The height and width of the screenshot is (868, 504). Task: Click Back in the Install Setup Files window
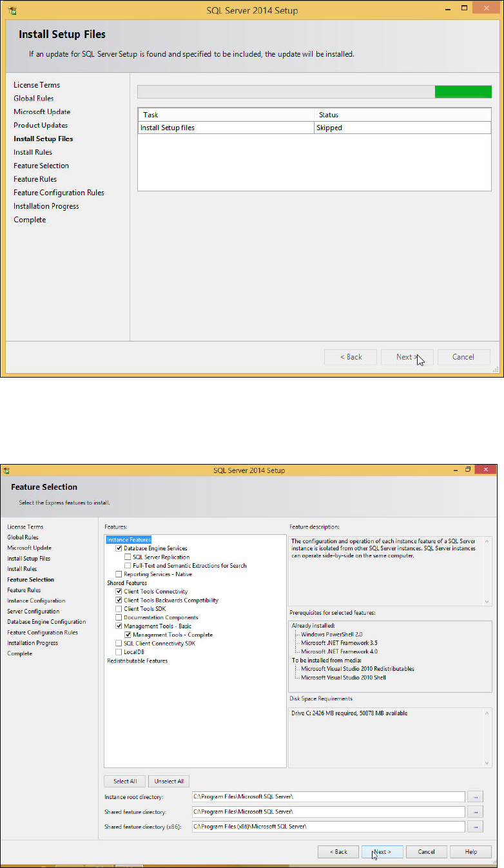pyautogui.click(x=351, y=357)
